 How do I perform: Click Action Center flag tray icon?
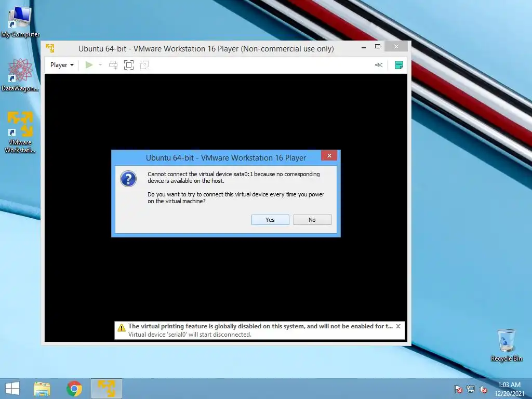point(458,389)
